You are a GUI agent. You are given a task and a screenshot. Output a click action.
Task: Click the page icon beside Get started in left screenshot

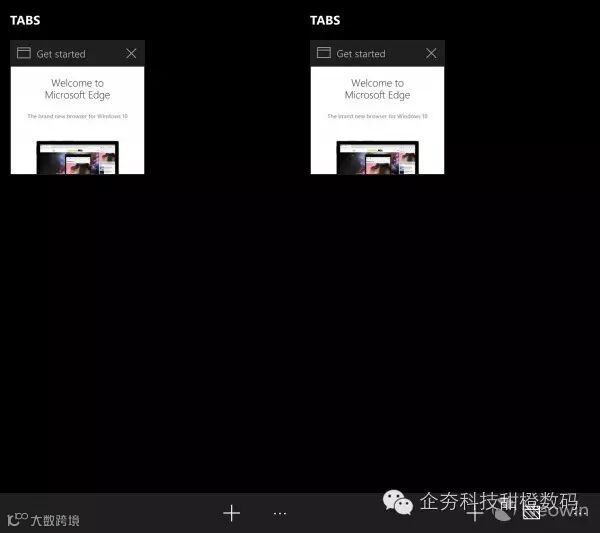(24, 53)
